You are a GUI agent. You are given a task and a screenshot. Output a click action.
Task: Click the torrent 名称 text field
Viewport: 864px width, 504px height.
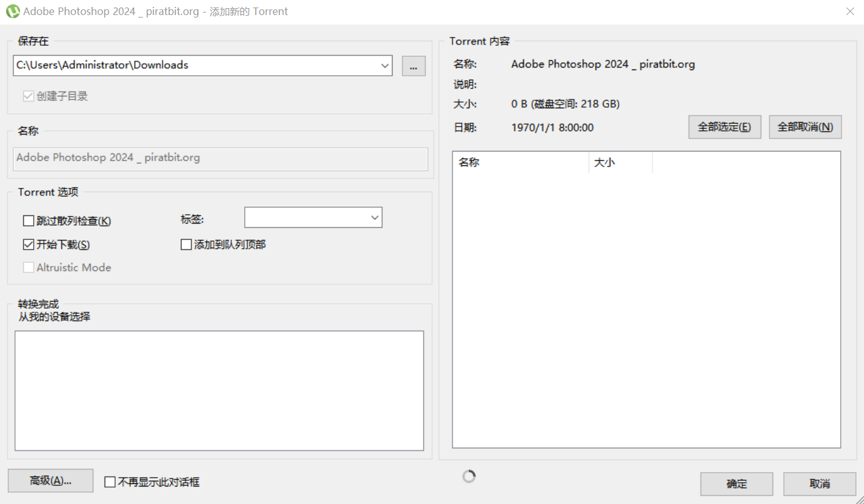pyautogui.click(x=220, y=158)
